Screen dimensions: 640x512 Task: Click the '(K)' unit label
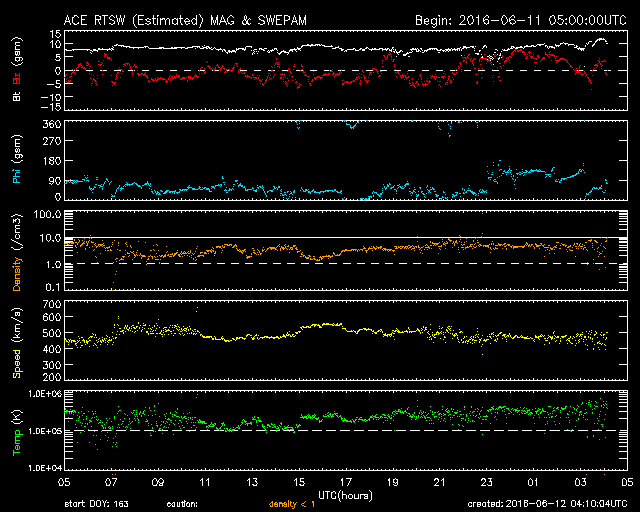[x=16, y=416]
